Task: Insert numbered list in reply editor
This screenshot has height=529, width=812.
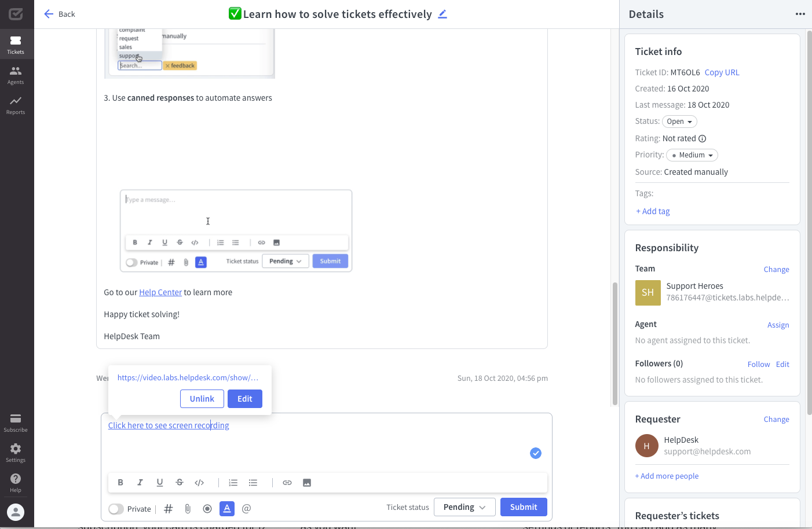Action: pyautogui.click(x=233, y=483)
